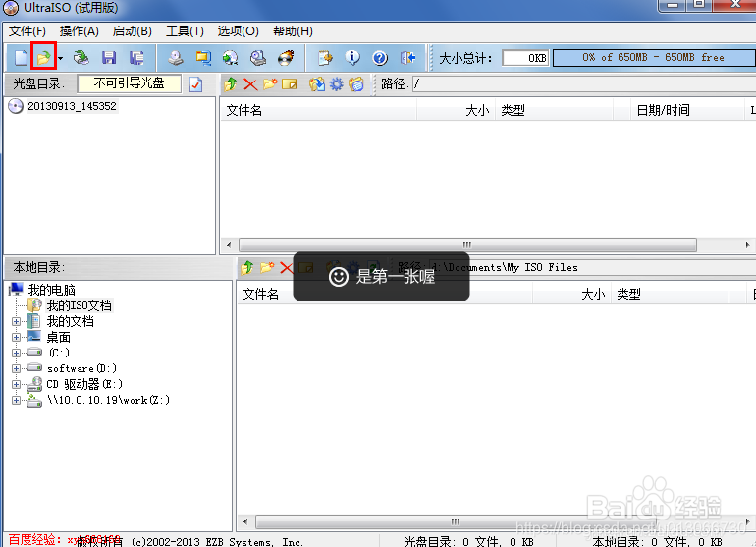The height and width of the screenshot is (547, 756).
Task: Click the Open CD/DVD disc icon
Action: tap(81, 58)
